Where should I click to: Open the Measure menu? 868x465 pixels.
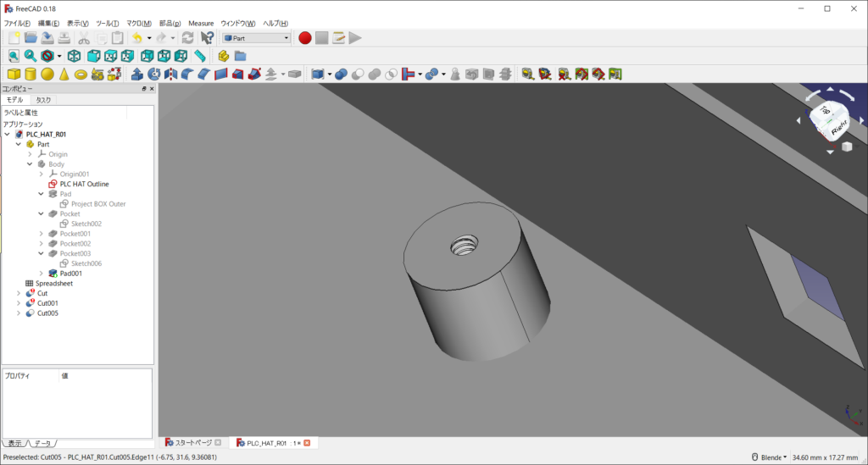201,23
